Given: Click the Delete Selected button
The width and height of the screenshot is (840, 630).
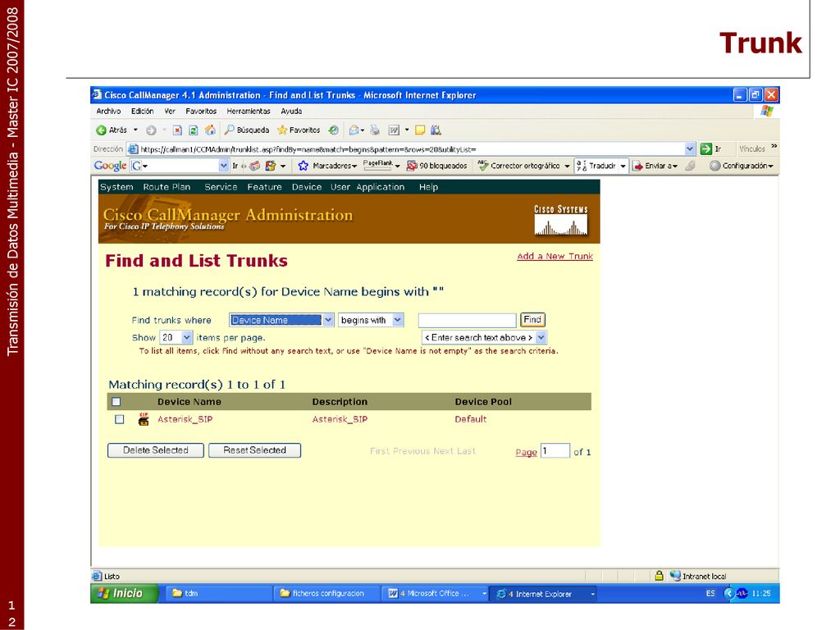Looking at the screenshot, I should 156,450.
